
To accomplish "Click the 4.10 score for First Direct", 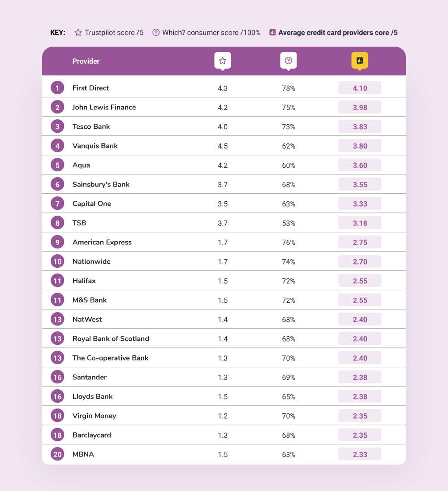I will pyautogui.click(x=360, y=88).
